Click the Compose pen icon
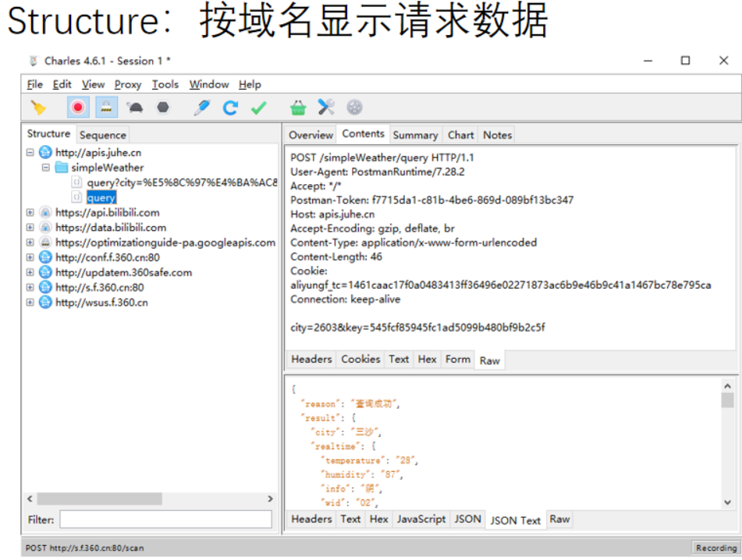Viewport: 742px width, 560px height. (x=202, y=108)
